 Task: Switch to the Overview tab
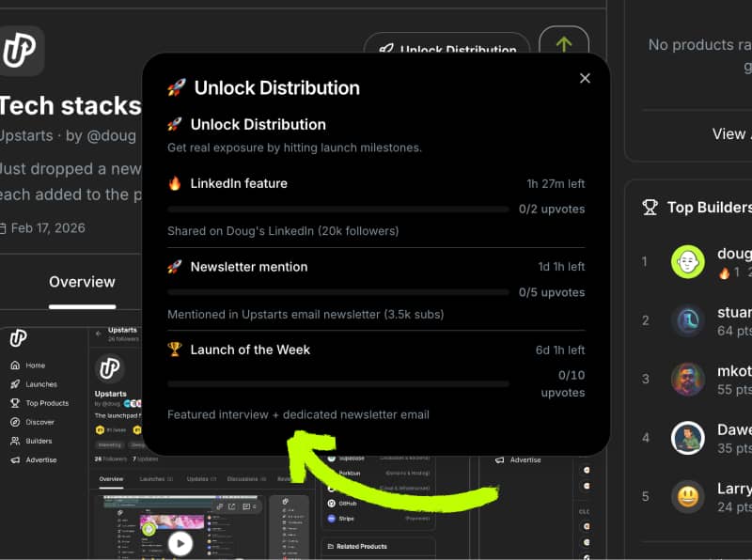[82, 282]
